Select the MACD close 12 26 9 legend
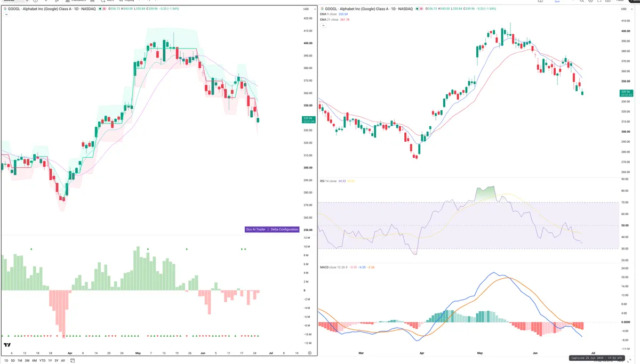This screenshot has width=640, height=364. (x=333, y=267)
